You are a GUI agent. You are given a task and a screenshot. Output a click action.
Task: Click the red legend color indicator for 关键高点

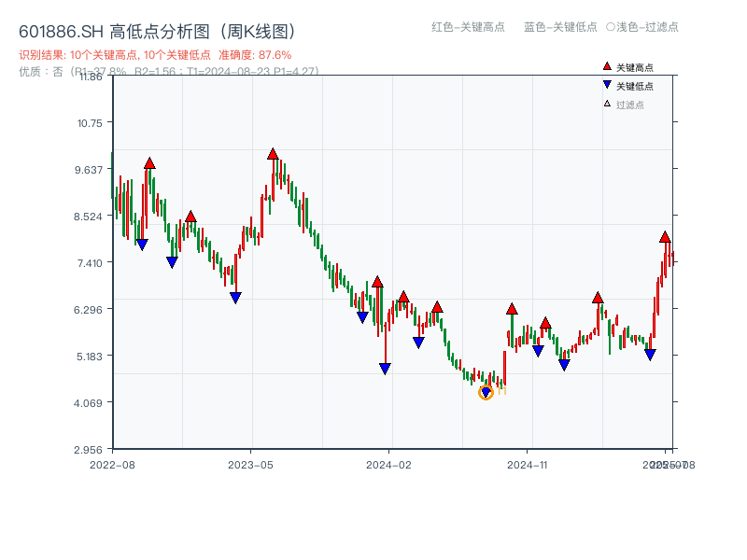point(605,66)
